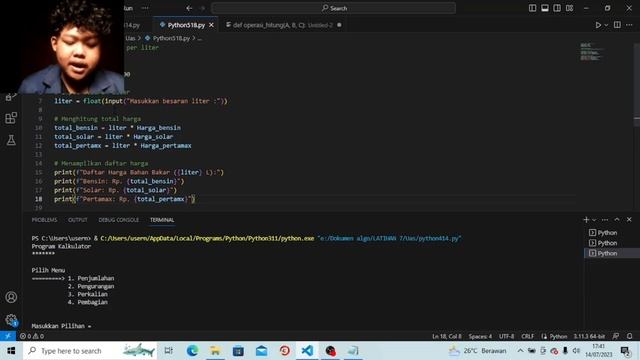Create a new terminal with plus icon
This screenshot has height=360, width=640.
586,220
